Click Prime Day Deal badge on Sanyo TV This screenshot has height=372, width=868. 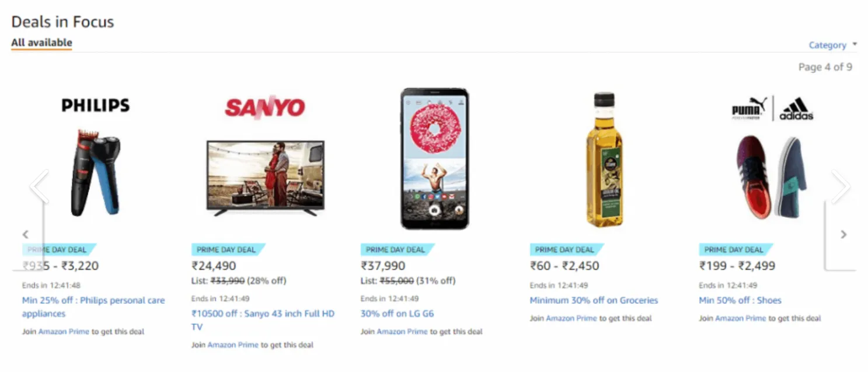[228, 249]
